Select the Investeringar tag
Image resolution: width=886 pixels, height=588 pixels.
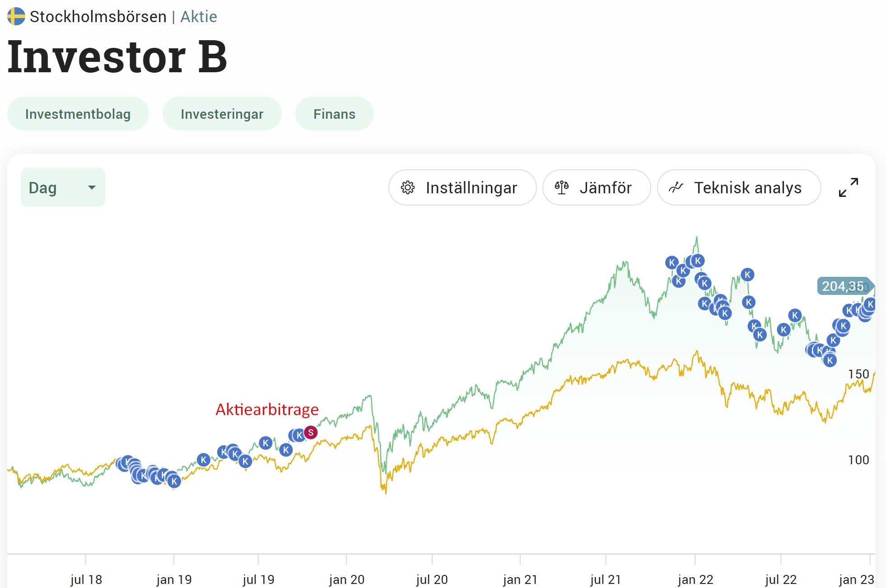pyautogui.click(x=222, y=114)
